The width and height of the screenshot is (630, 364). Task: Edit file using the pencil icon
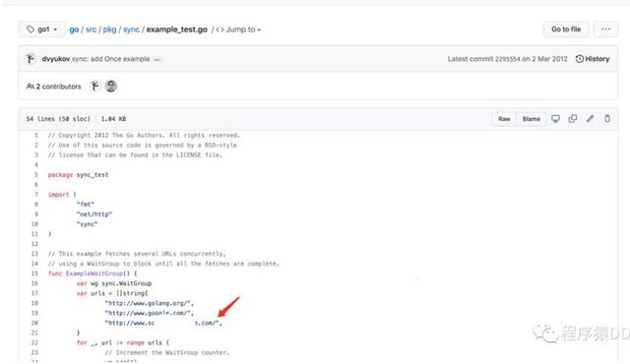(x=590, y=119)
